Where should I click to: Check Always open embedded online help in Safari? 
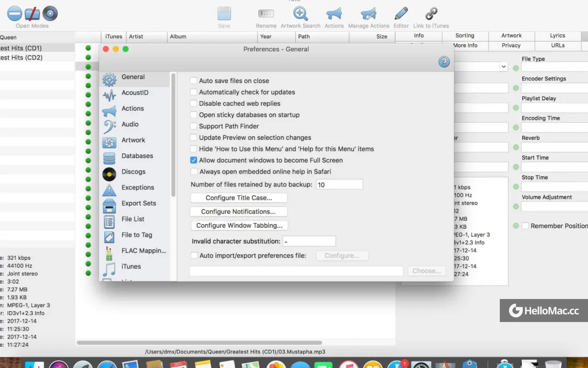(x=194, y=172)
